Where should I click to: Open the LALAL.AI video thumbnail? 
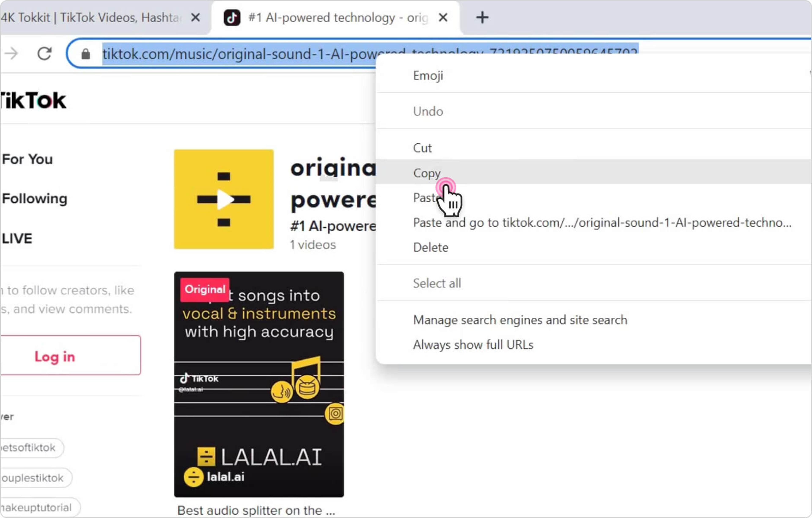259,384
